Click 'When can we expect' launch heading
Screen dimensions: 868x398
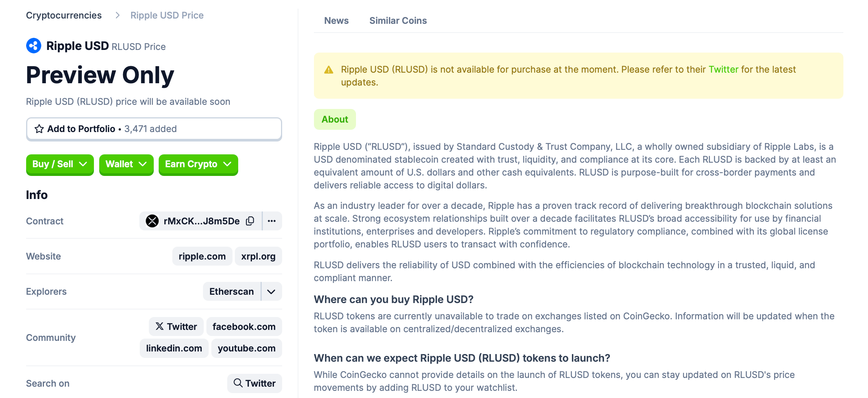[x=462, y=358]
